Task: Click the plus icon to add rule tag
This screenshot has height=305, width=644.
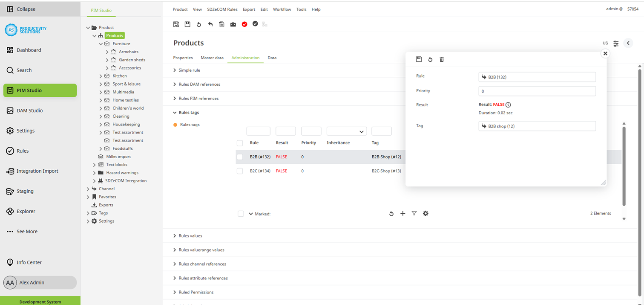Action: tap(402, 213)
